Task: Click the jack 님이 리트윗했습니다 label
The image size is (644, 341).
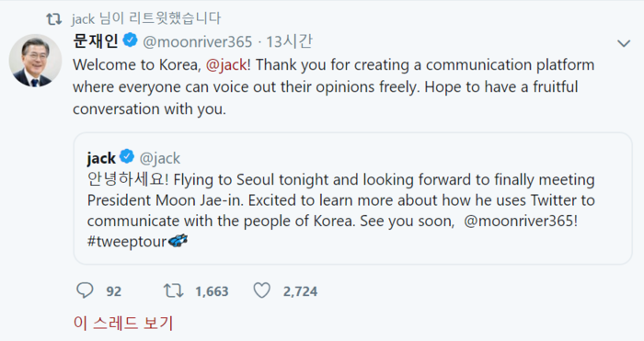Action: 146,18
